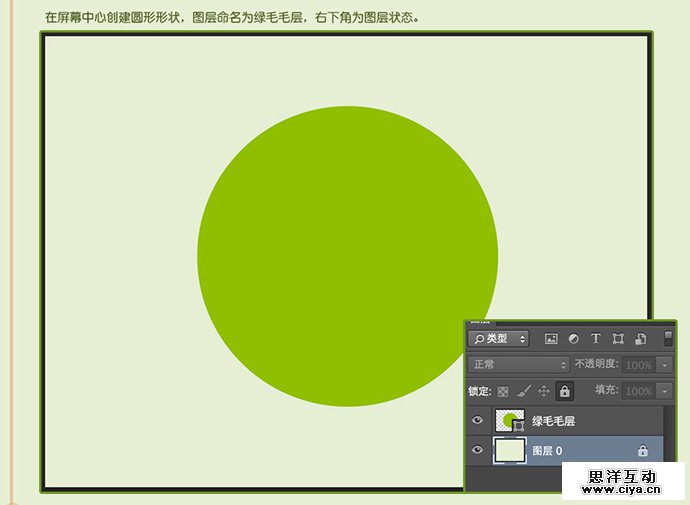This screenshot has height=505, width=690.
Task: Click the lock position move icon
Action: [544, 391]
